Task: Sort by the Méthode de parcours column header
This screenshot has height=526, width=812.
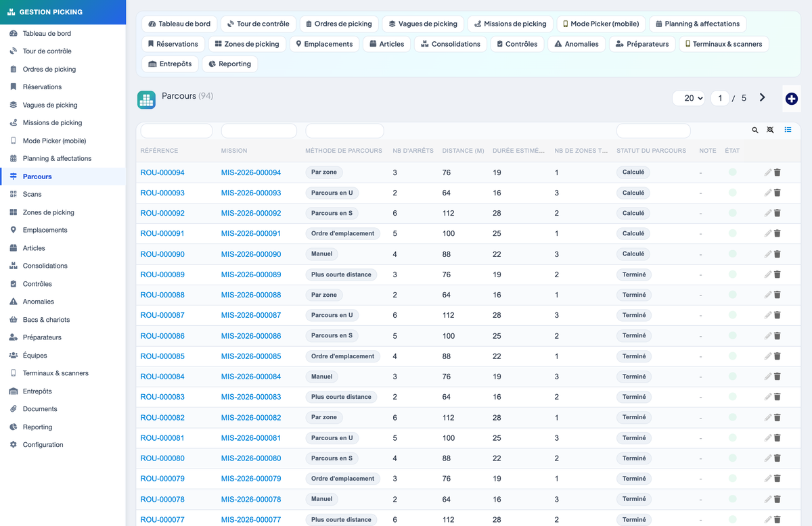Action: (x=344, y=151)
